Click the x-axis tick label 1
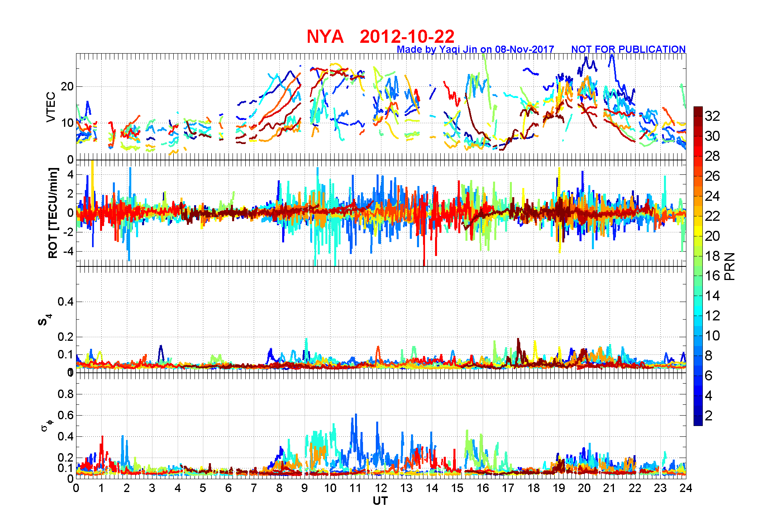 [101, 488]
